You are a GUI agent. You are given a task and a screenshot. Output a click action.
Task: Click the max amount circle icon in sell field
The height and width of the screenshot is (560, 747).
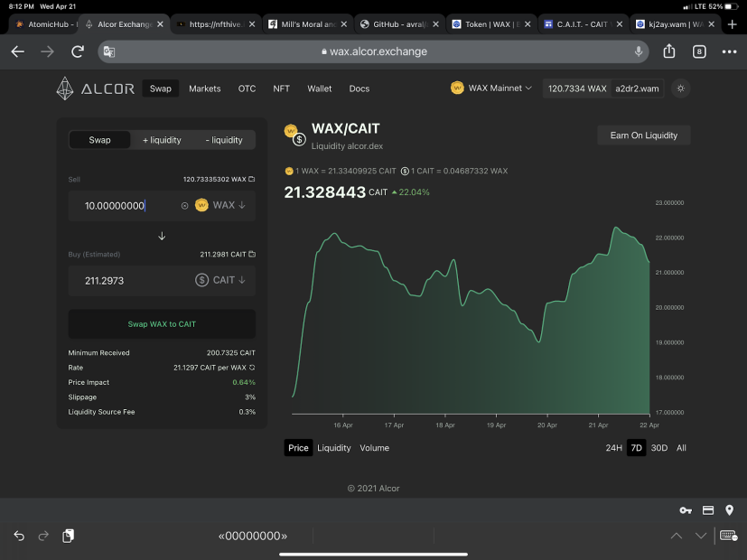(185, 206)
